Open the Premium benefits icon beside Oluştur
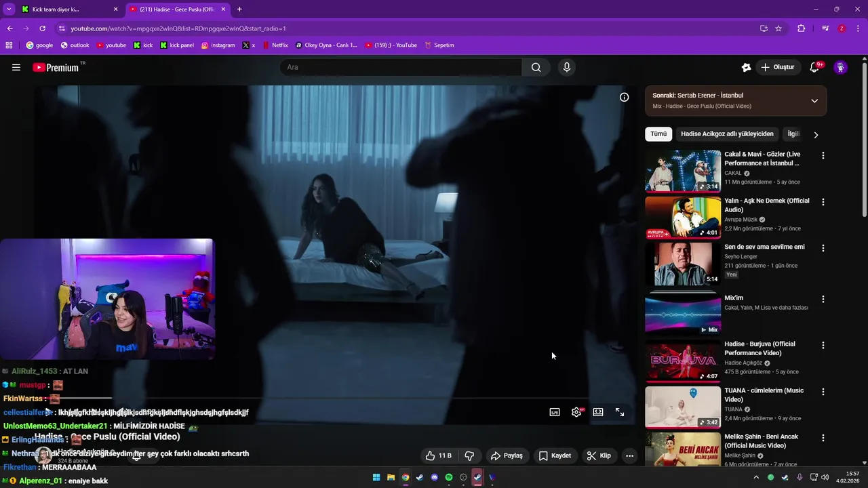The image size is (868, 488). coord(746,67)
